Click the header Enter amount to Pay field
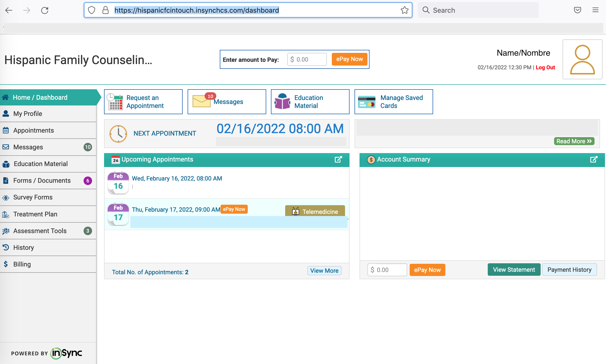Image resolution: width=606 pixels, height=364 pixels. (x=307, y=60)
